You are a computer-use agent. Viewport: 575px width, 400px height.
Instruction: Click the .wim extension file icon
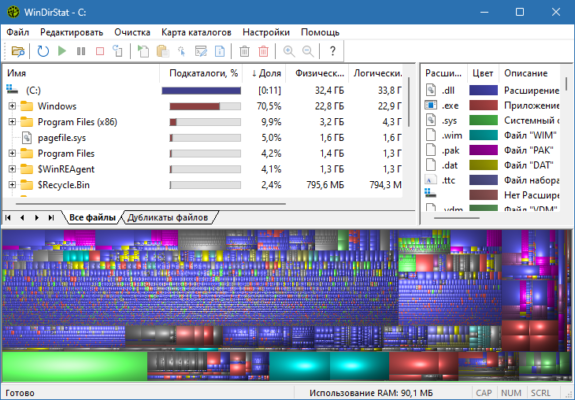[431, 135]
